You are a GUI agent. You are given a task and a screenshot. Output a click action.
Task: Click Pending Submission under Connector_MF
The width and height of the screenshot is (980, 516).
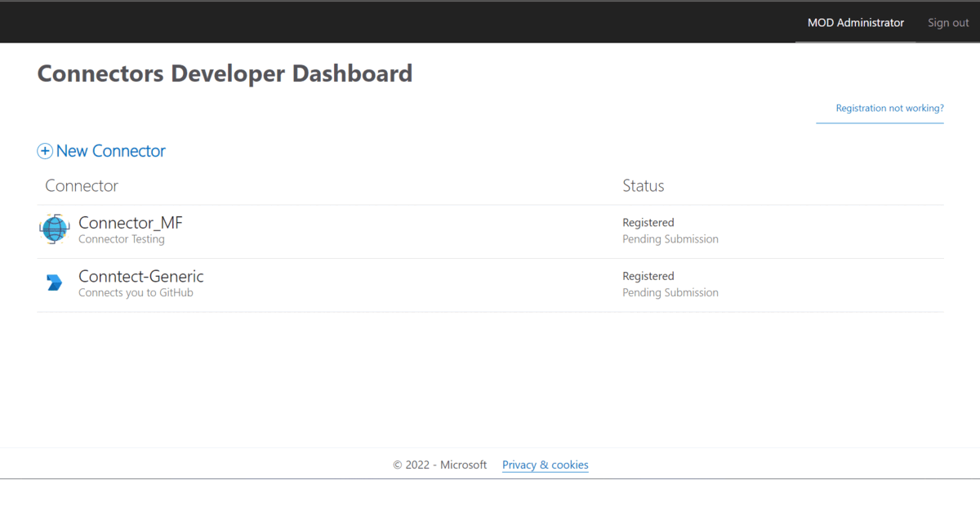pyautogui.click(x=670, y=238)
